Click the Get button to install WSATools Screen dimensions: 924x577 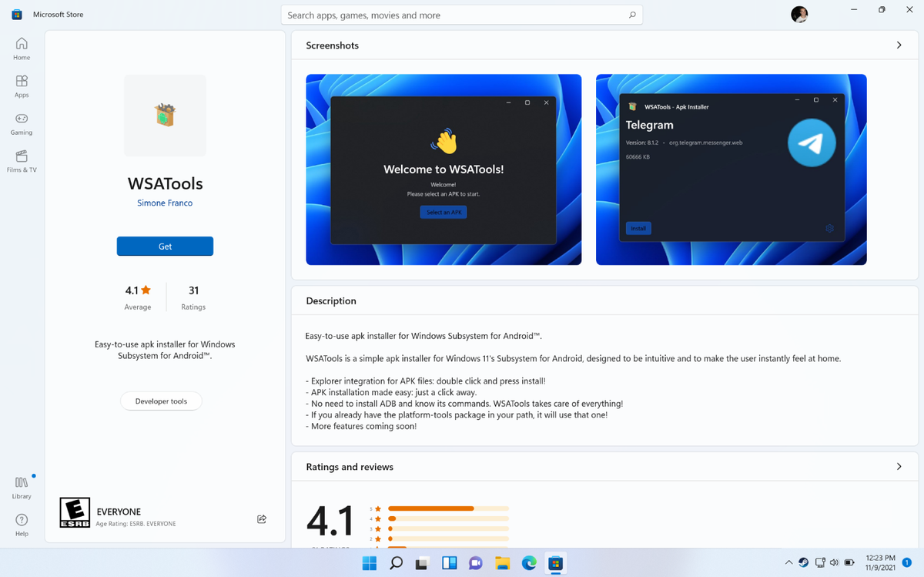tap(165, 246)
